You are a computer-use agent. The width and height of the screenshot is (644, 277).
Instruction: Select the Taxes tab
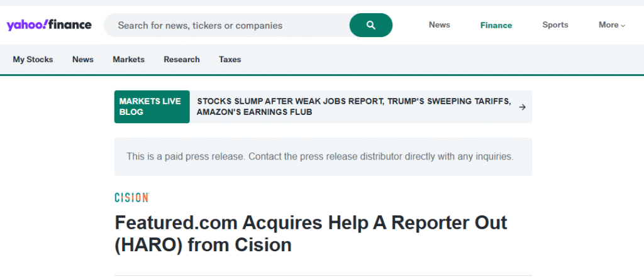click(x=230, y=60)
